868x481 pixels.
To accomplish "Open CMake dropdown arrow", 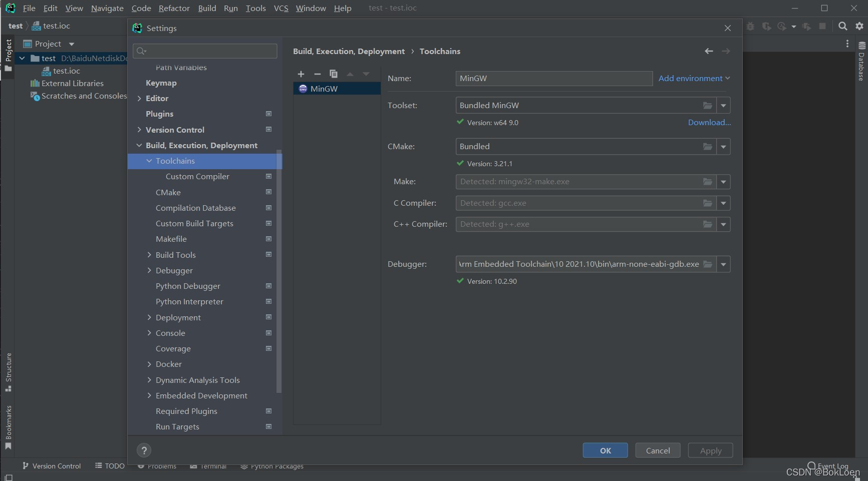I will tap(723, 147).
